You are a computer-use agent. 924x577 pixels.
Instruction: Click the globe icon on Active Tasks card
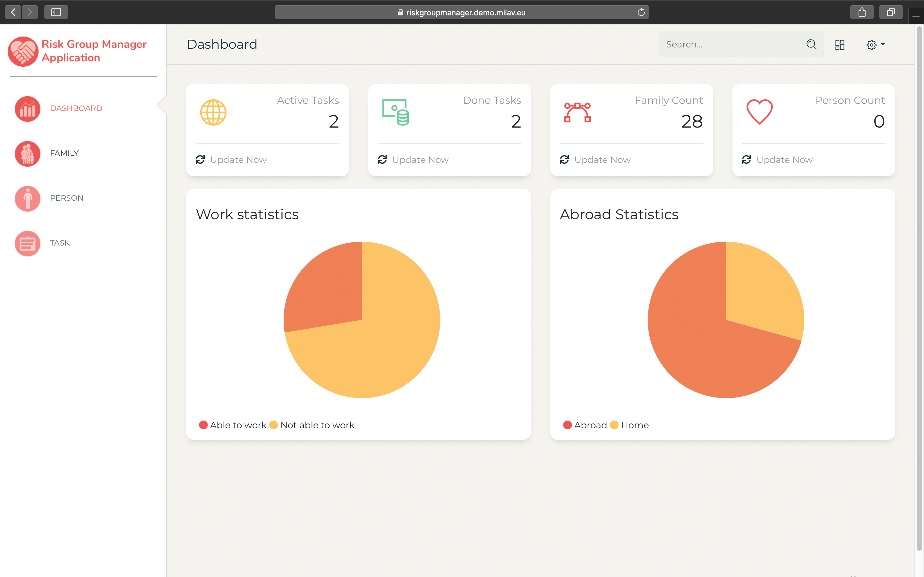[x=213, y=112]
